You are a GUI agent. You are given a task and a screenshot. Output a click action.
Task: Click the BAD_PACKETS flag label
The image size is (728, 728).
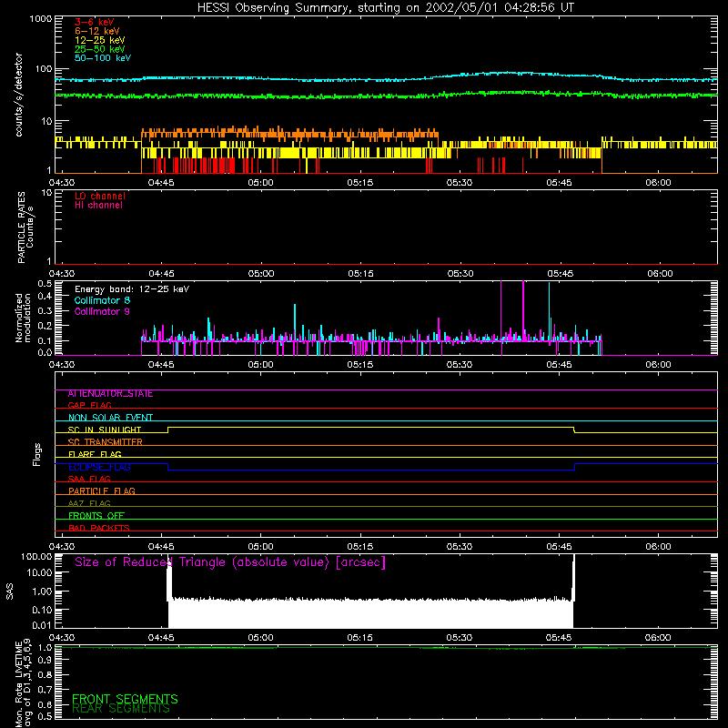[99, 528]
